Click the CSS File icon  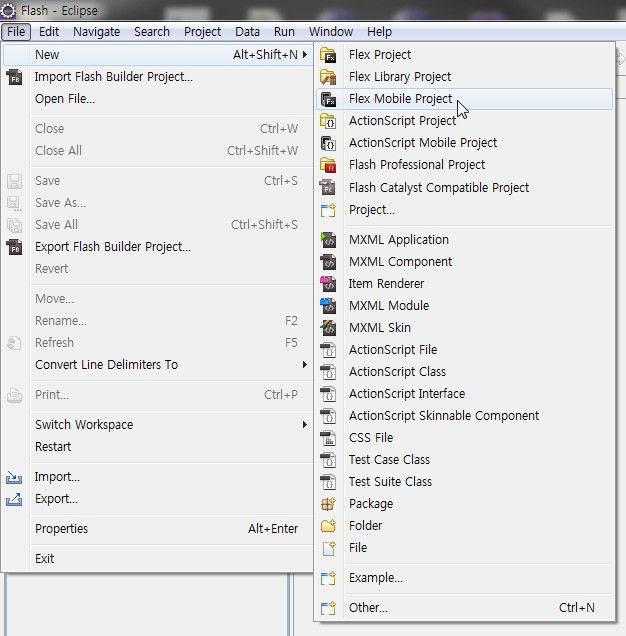328,438
